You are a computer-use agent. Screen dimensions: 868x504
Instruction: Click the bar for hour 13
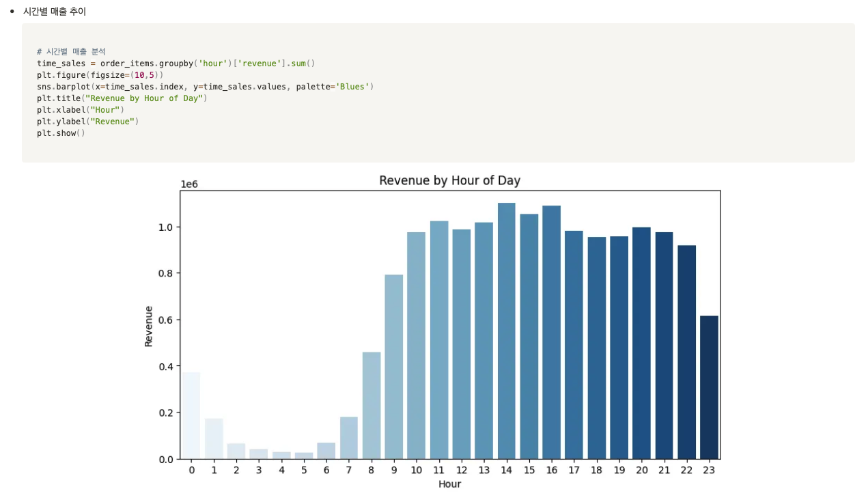484,341
